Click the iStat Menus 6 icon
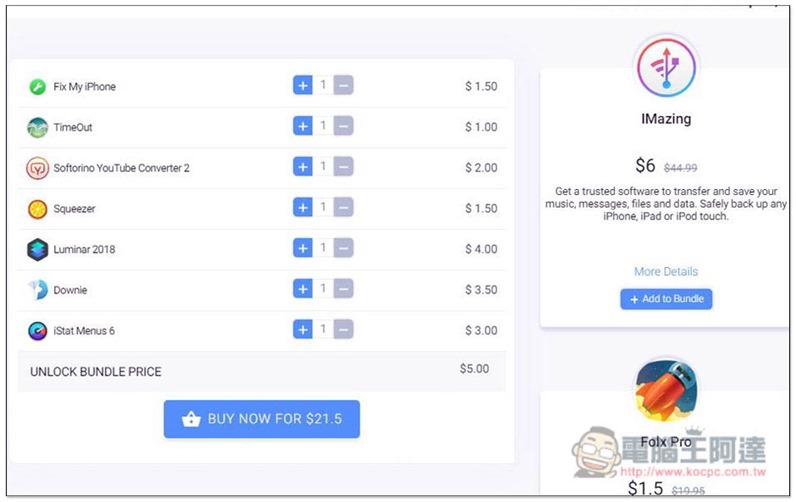 click(x=37, y=330)
